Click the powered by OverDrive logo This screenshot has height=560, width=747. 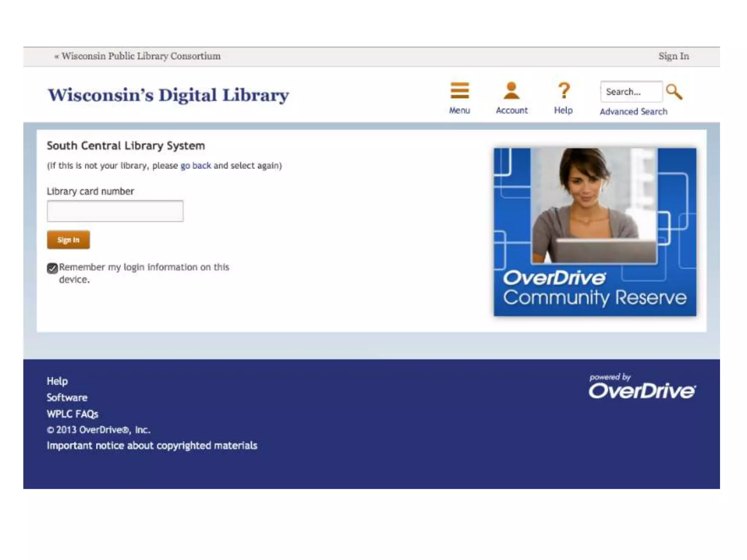642,387
